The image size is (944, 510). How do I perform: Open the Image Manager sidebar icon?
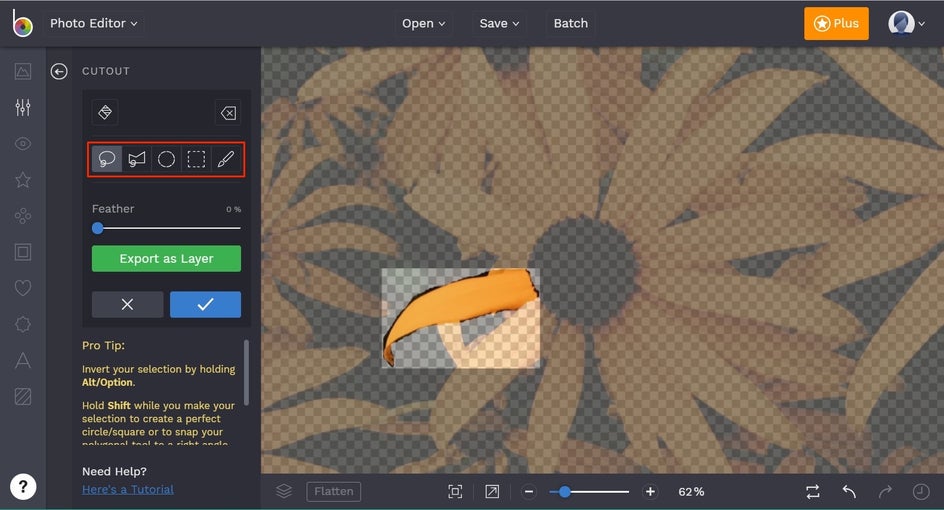coord(23,72)
